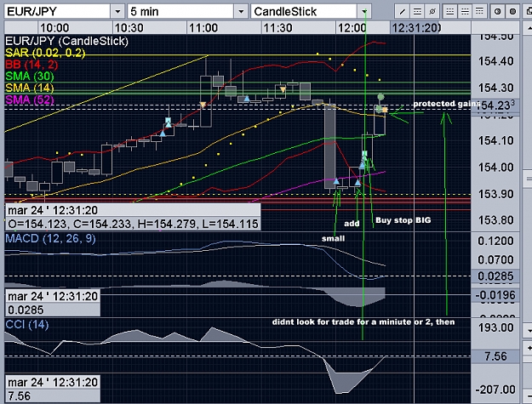Click the 11:30 time axis label
532x404 pixels.
[277, 28]
